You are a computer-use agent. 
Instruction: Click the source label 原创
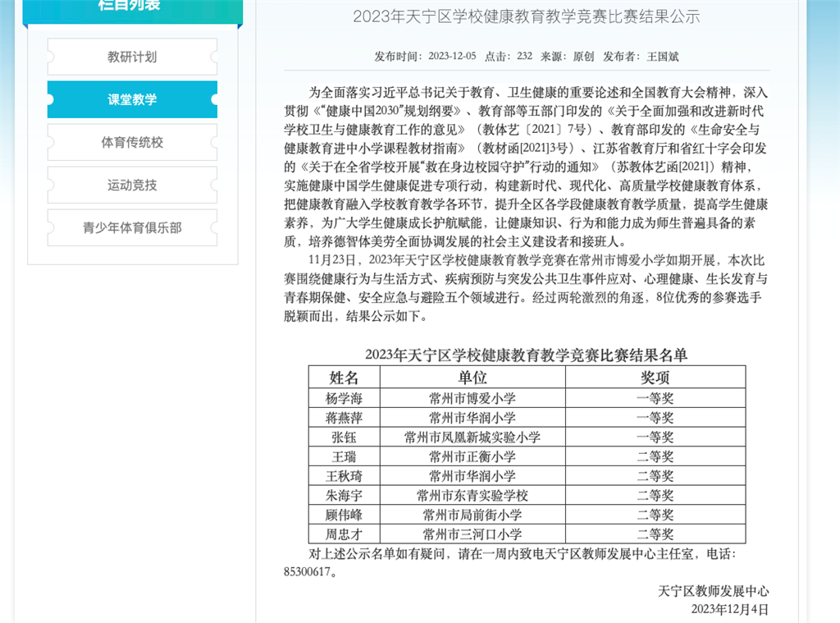[583, 57]
